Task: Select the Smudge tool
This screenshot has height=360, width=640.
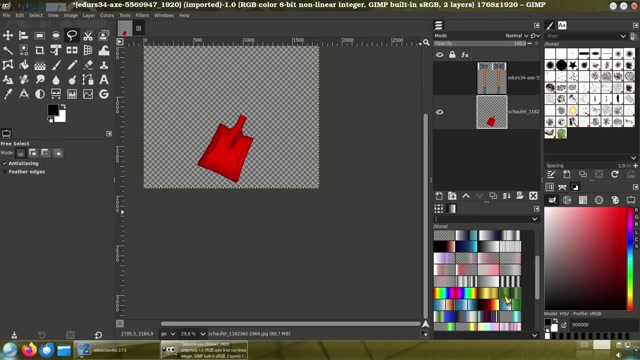Action: pos(40,80)
